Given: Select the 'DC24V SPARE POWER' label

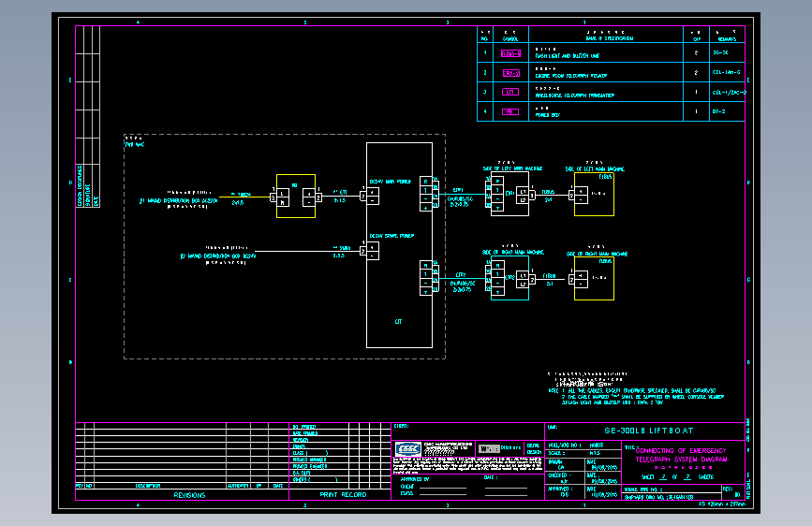Looking at the screenshot, I should 391,236.
